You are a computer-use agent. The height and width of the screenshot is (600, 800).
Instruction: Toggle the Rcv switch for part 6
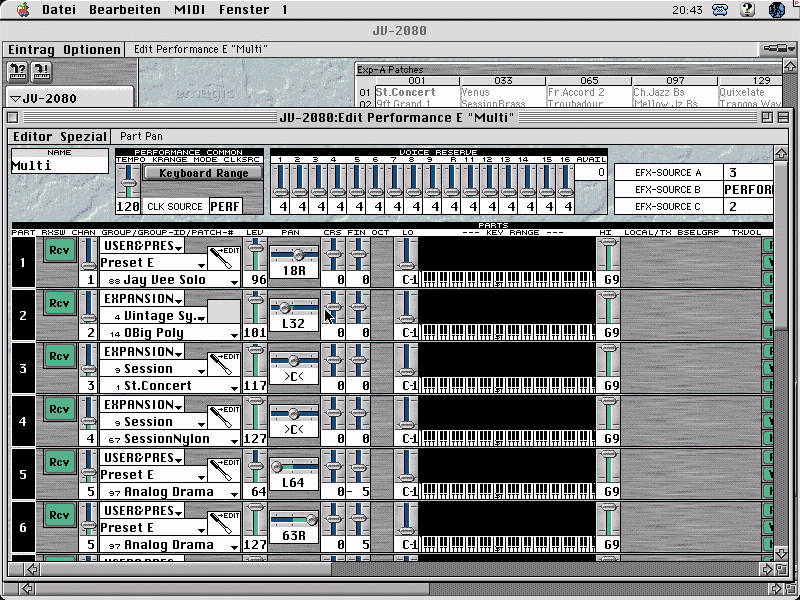pyautogui.click(x=60, y=515)
